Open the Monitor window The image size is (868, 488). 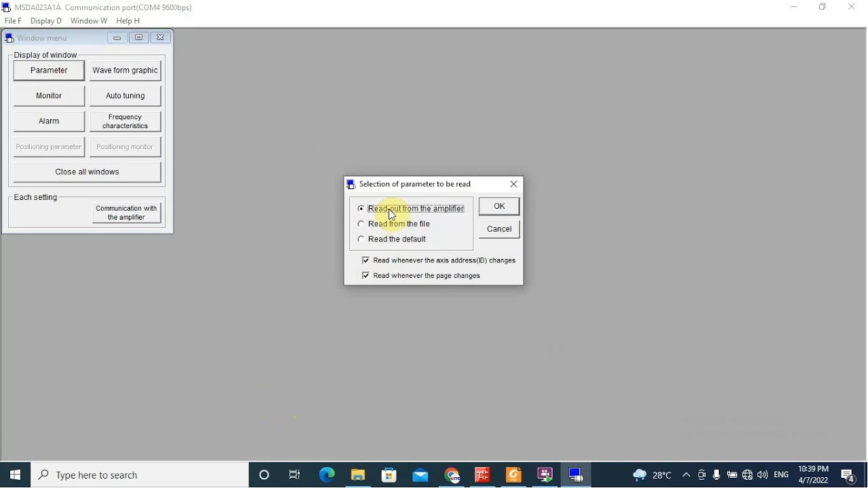49,96
